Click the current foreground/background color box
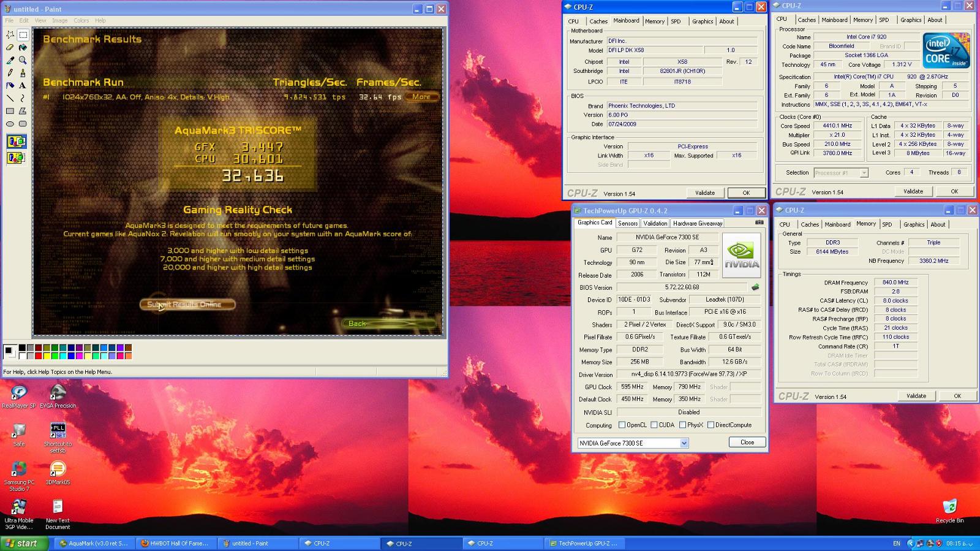The height and width of the screenshot is (551, 980). (x=10, y=351)
